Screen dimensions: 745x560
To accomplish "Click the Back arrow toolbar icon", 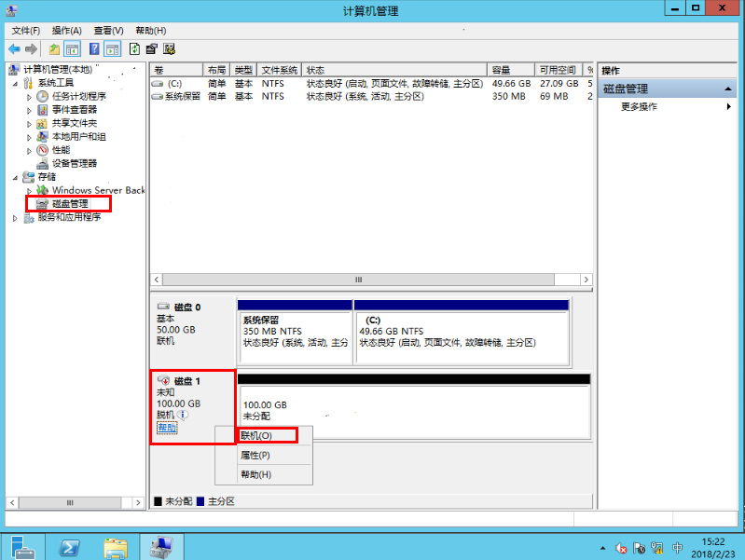I will pos(15,49).
